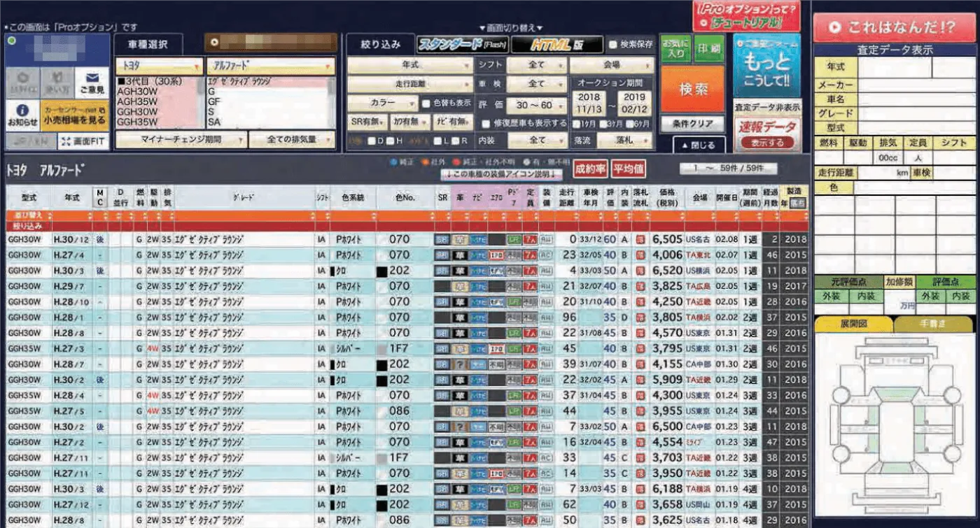Viewport: 980px width, 528px height.
Task: Switch to HTML版 screen
Action: click(556, 45)
